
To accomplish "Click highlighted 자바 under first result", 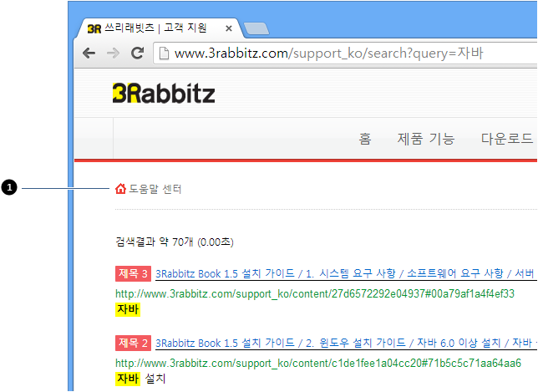I will coord(128,309).
